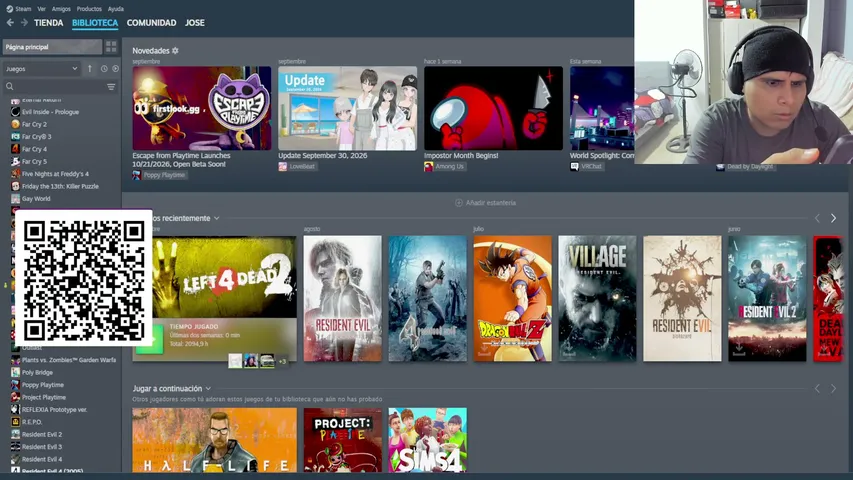This screenshot has height=480, width=853.
Task: Select Far Cry 5 in game list
Action: pos(34,162)
